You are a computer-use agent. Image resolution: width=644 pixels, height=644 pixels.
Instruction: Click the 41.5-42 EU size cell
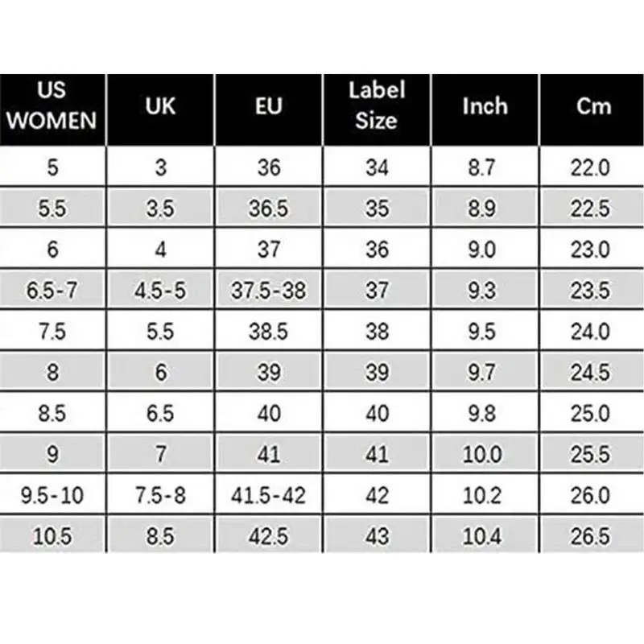coord(269,495)
